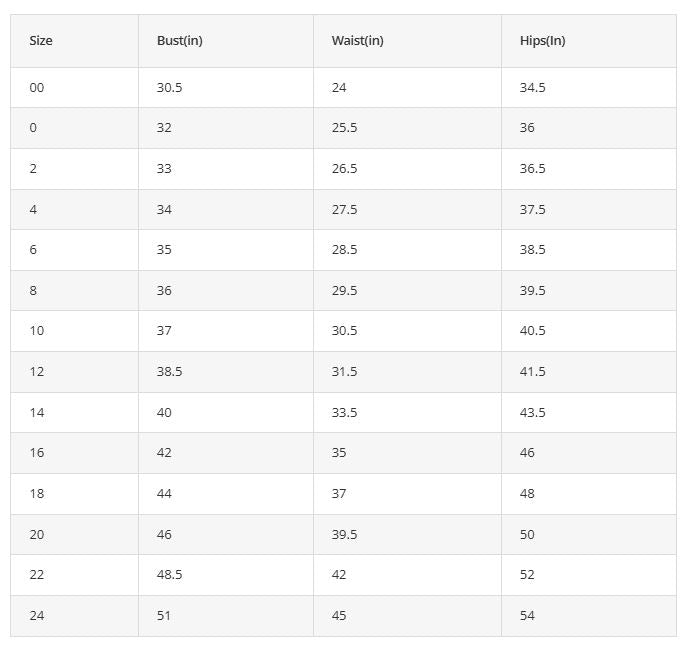Select the Waist(in) column header
The height and width of the screenshot is (646, 688).
[357, 40]
